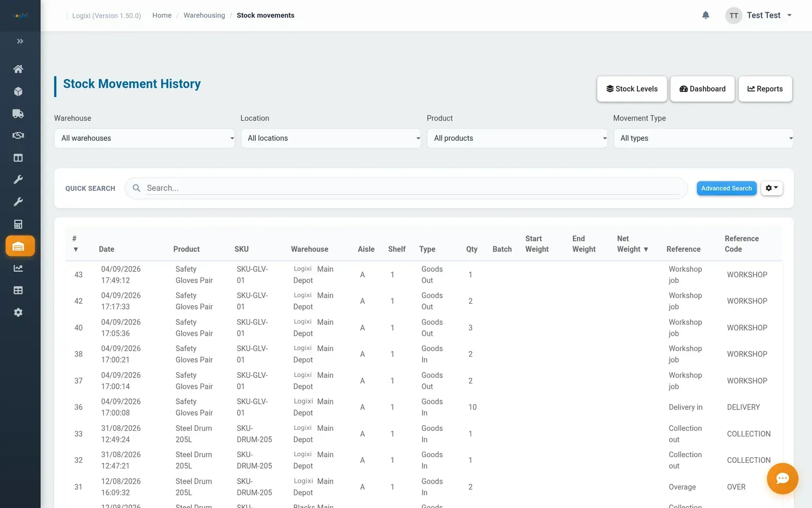The width and height of the screenshot is (812, 508).
Task: Open the columns layout sidebar icon
Action: point(18,158)
